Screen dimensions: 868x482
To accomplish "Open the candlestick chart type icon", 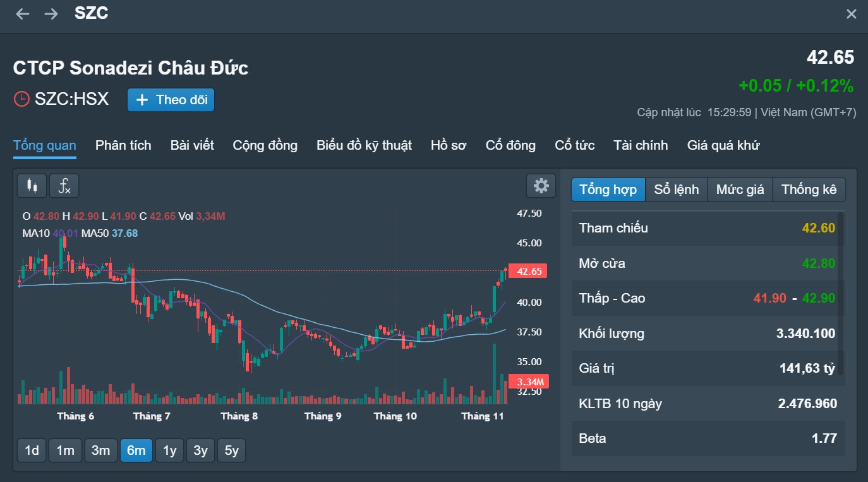I will [x=32, y=186].
